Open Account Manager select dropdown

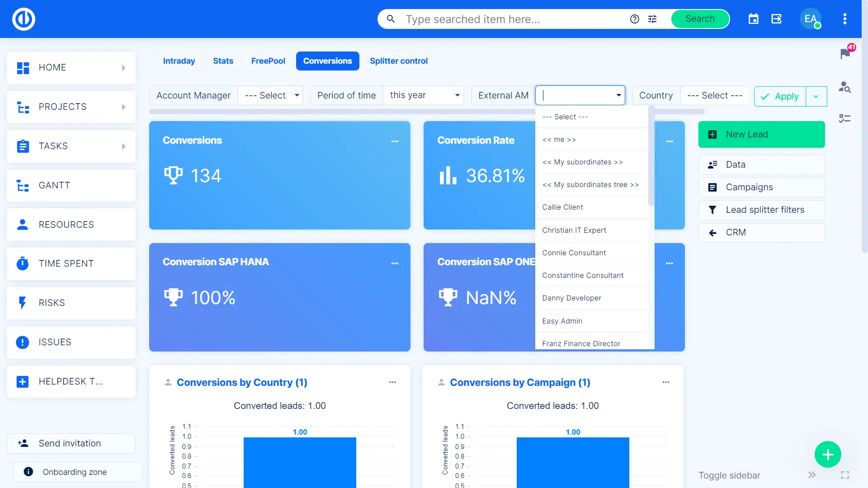(270, 95)
